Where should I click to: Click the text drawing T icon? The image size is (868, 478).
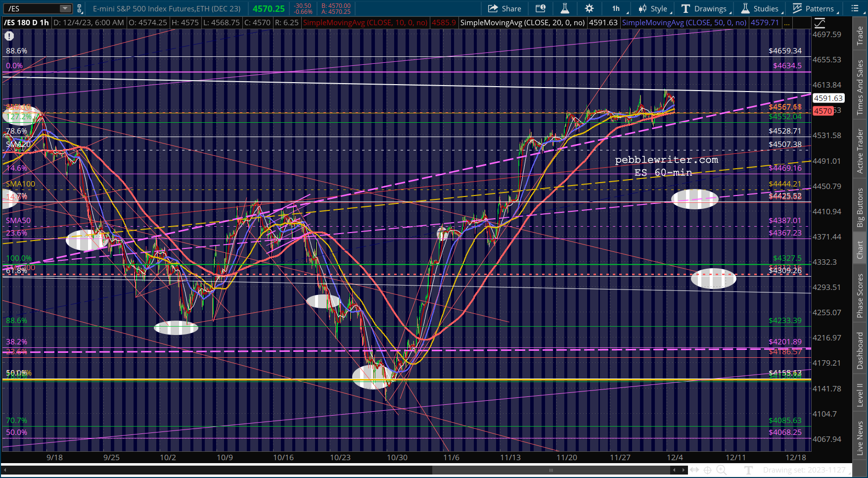coord(748,470)
